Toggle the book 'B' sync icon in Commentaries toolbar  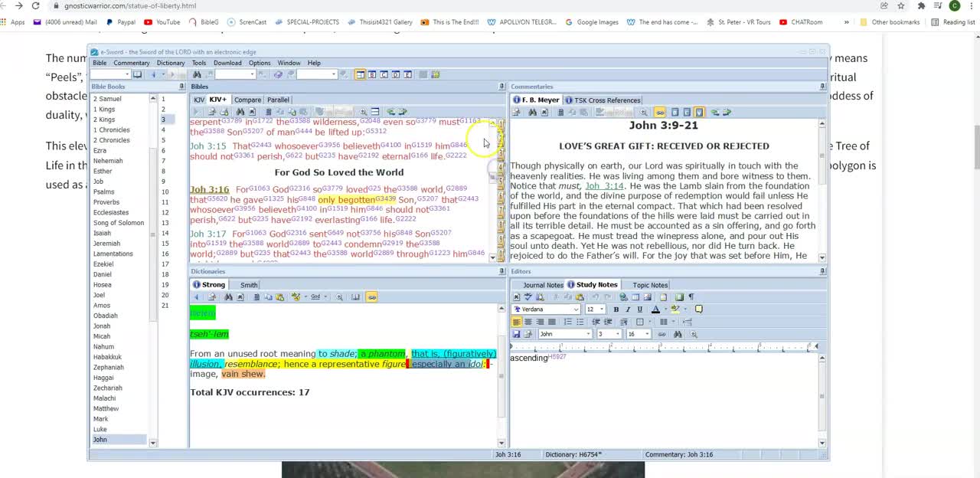click(x=675, y=113)
